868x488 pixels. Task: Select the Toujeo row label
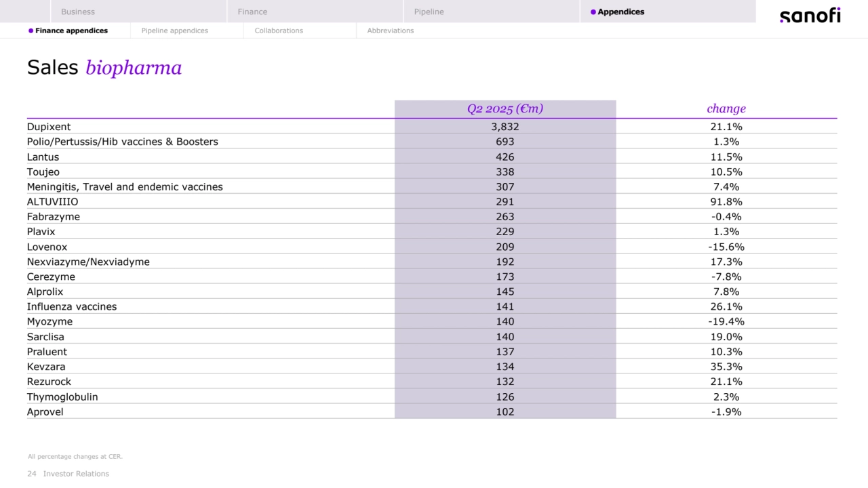(43, 171)
